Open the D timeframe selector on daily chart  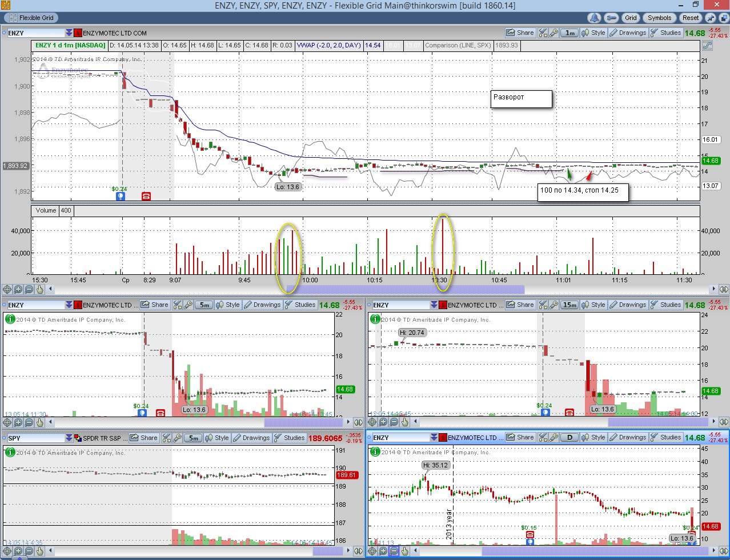pos(570,438)
